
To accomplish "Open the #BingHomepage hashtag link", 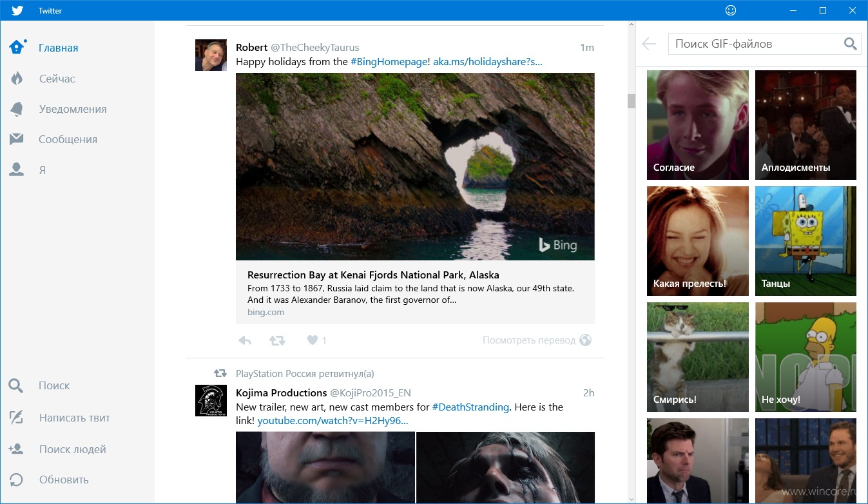I will [389, 62].
